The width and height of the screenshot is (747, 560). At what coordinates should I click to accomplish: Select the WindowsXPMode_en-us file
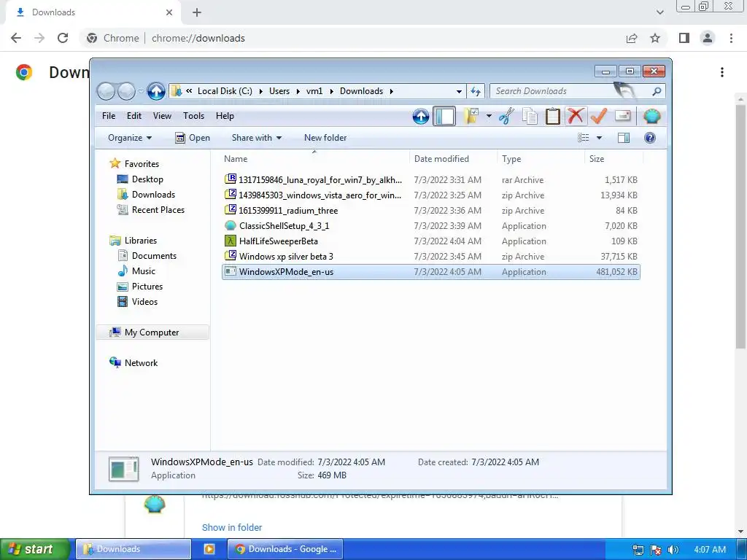(x=430, y=271)
